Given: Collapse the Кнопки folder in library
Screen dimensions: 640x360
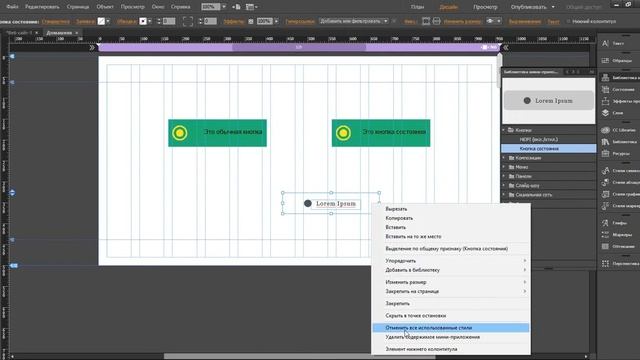Looking at the screenshot, I should [504, 130].
